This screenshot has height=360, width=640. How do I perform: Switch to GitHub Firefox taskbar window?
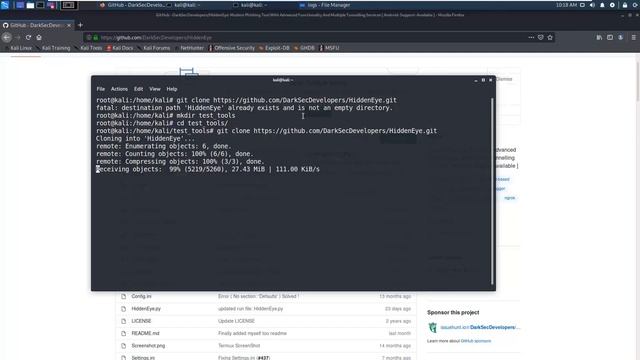click(x=132, y=5)
